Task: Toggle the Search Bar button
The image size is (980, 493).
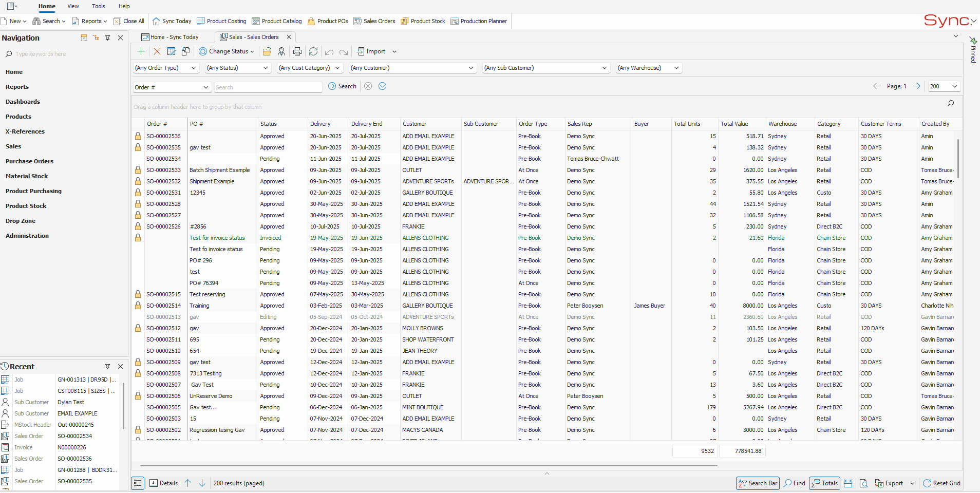Action: coord(758,483)
